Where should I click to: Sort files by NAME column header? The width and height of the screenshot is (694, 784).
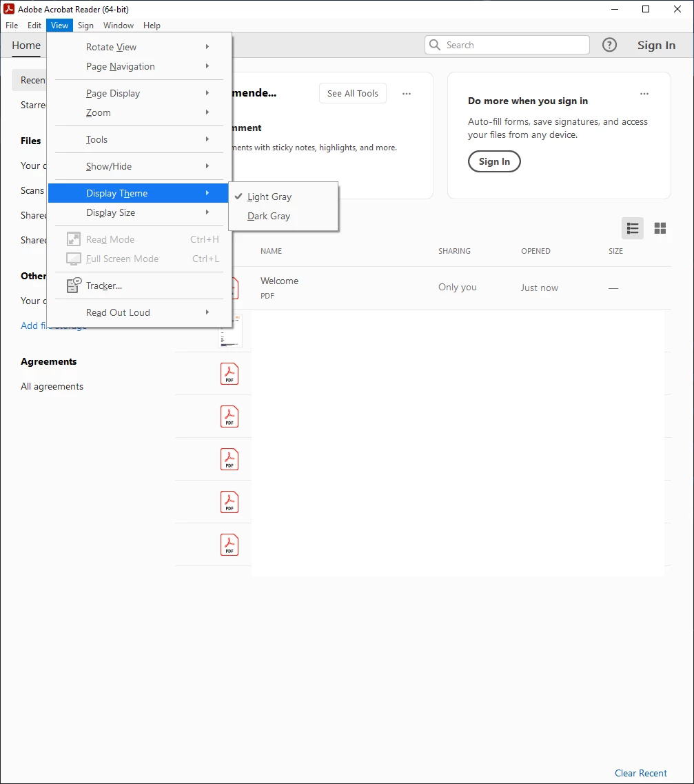[x=272, y=251]
